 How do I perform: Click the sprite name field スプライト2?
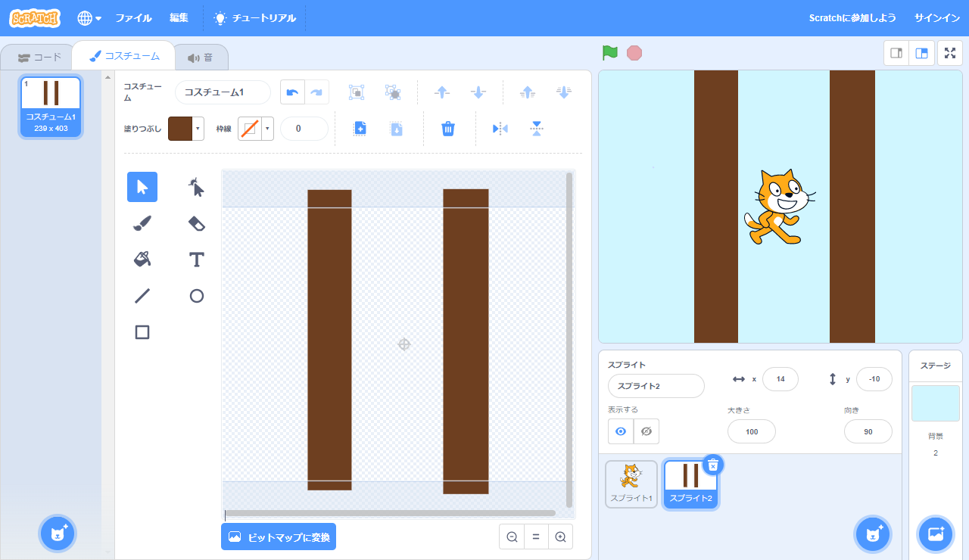tap(656, 386)
